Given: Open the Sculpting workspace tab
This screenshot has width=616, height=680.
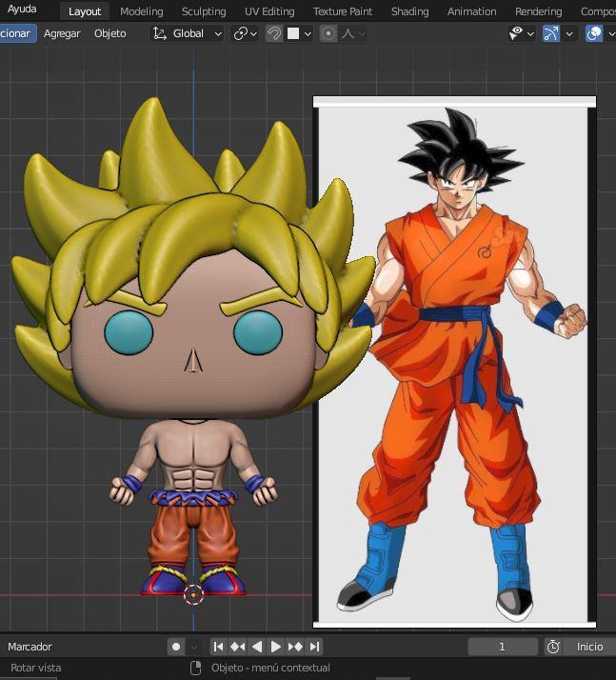Looking at the screenshot, I should 204,11.
